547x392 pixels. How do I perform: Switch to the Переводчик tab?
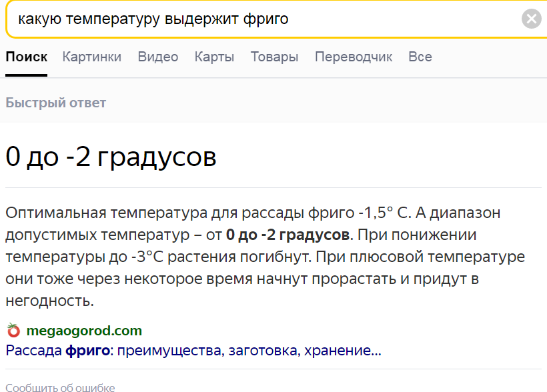tap(354, 57)
